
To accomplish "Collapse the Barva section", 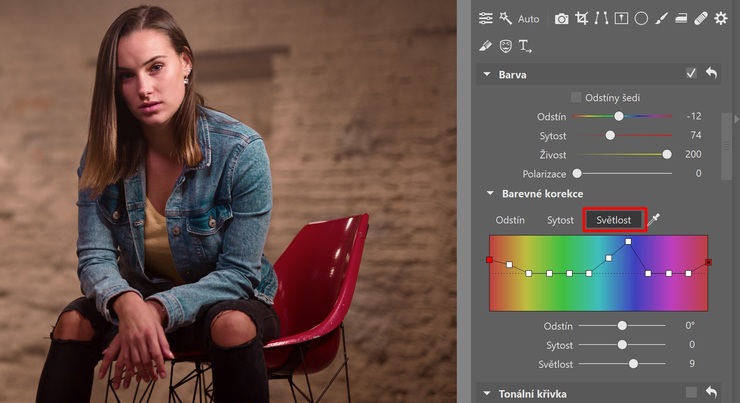I will (x=487, y=74).
